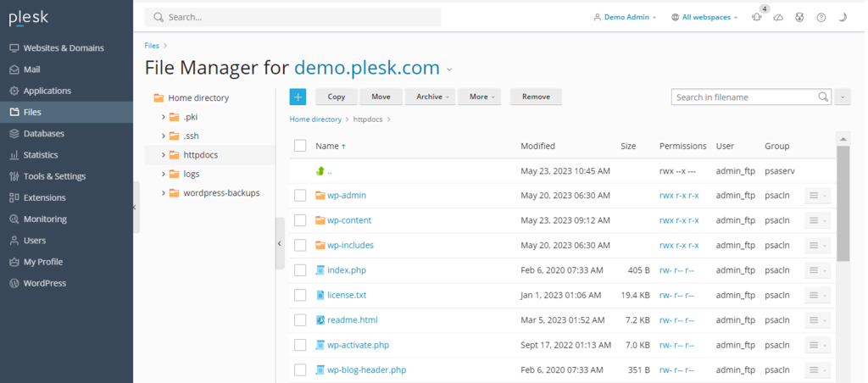Expand the .ssh folder in tree
868x383 pixels.
pos(164,136)
